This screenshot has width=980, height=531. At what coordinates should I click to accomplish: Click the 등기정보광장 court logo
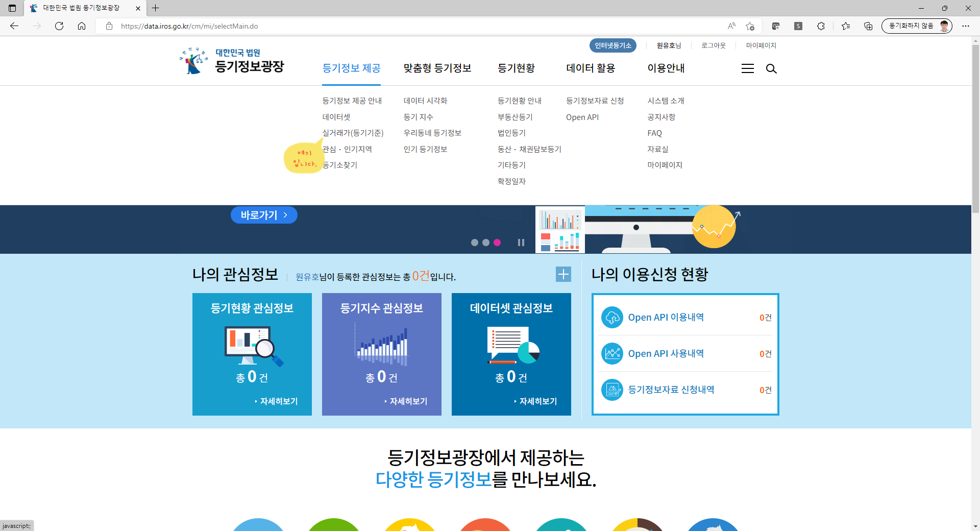[232, 61]
